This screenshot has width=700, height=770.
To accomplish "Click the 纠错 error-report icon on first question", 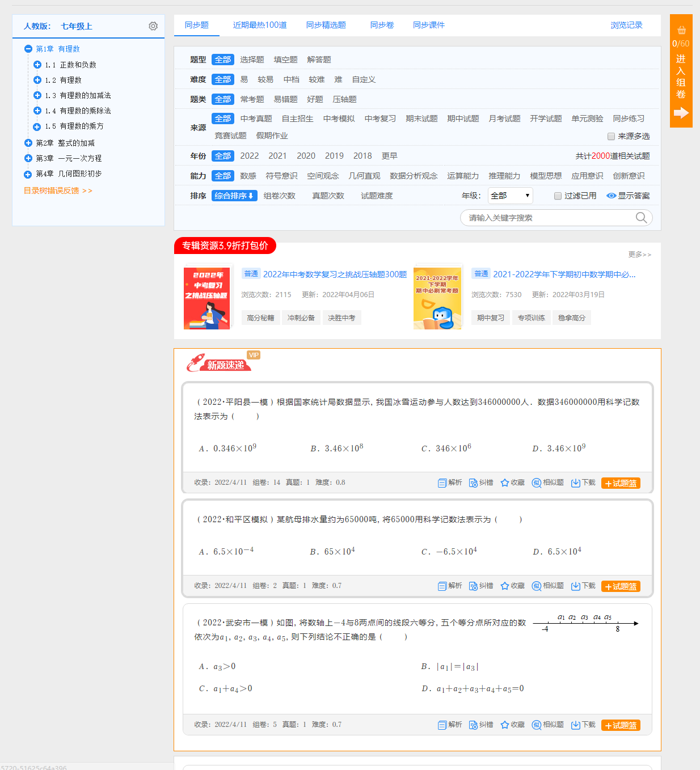I will pos(480,483).
